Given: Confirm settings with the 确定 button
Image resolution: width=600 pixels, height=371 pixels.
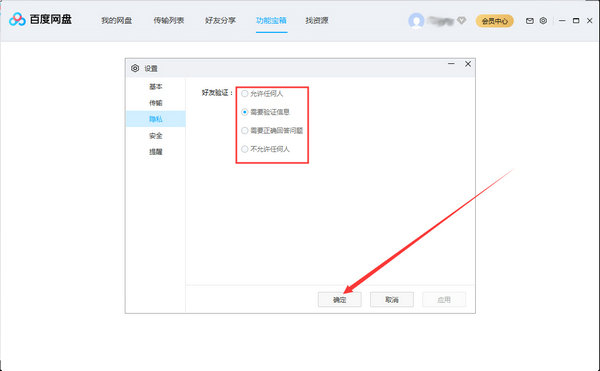Looking at the screenshot, I should [x=339, y=299].
